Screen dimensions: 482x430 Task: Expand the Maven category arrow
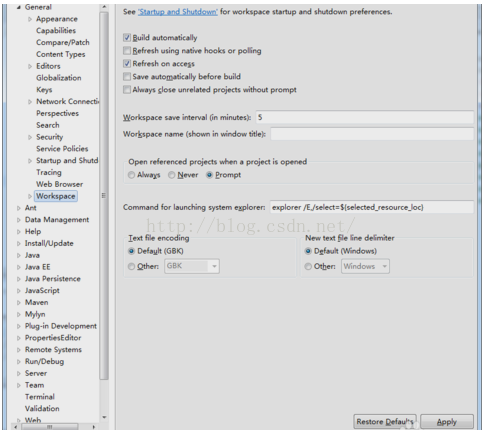tap(19, 302)
